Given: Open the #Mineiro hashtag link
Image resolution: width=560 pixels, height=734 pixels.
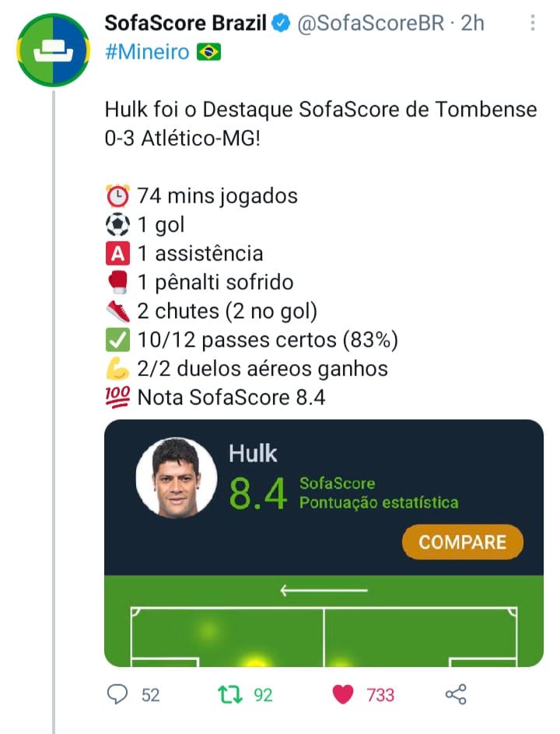Looking at the screenshot, I should (x=147, y=52).
